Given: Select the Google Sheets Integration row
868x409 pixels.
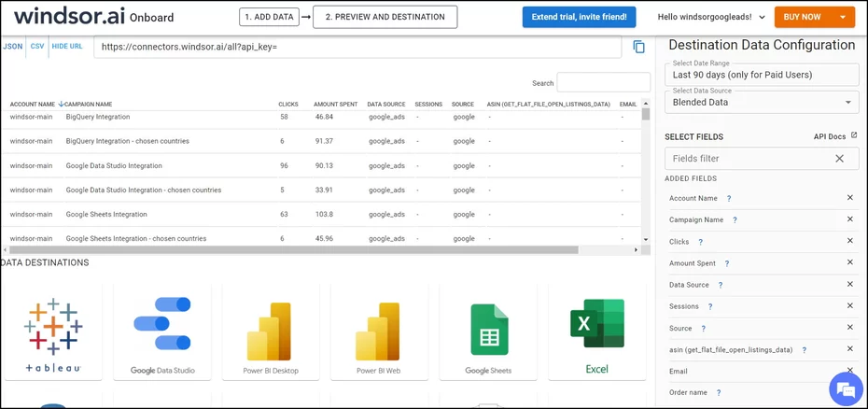Looking at the screenshot, I should pyautogui.click(x=321, y=215).
